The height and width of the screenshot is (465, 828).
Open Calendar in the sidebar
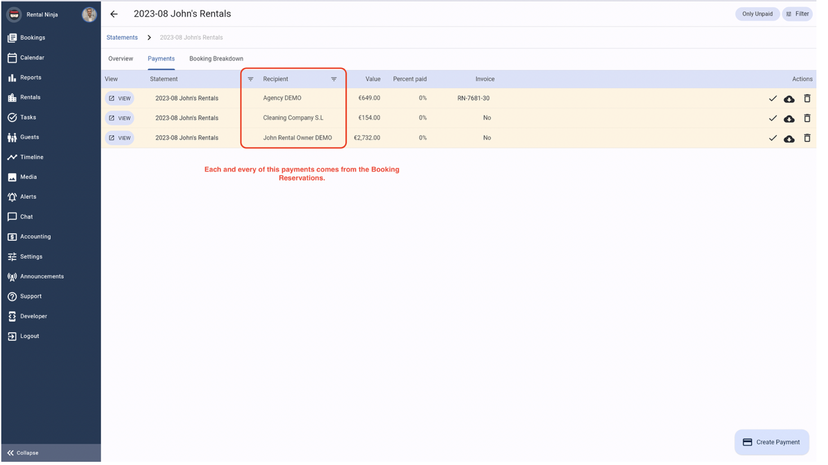(26, 58)
